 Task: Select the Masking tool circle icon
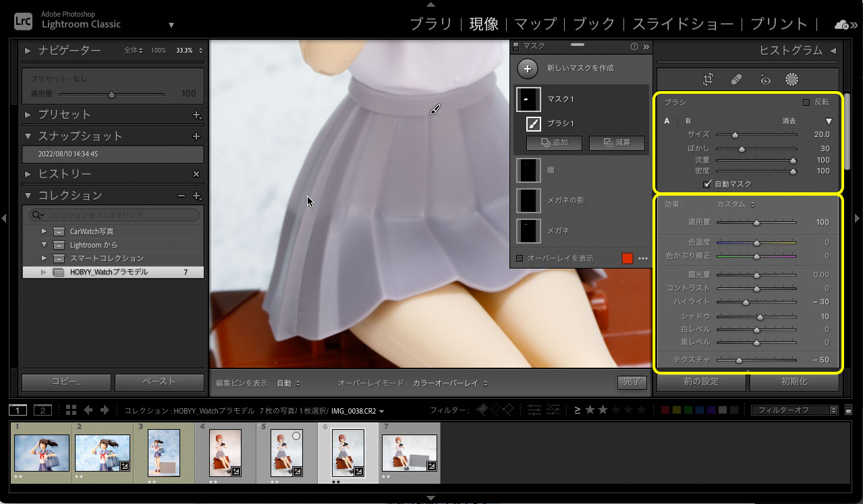click(x=792, y=80)
